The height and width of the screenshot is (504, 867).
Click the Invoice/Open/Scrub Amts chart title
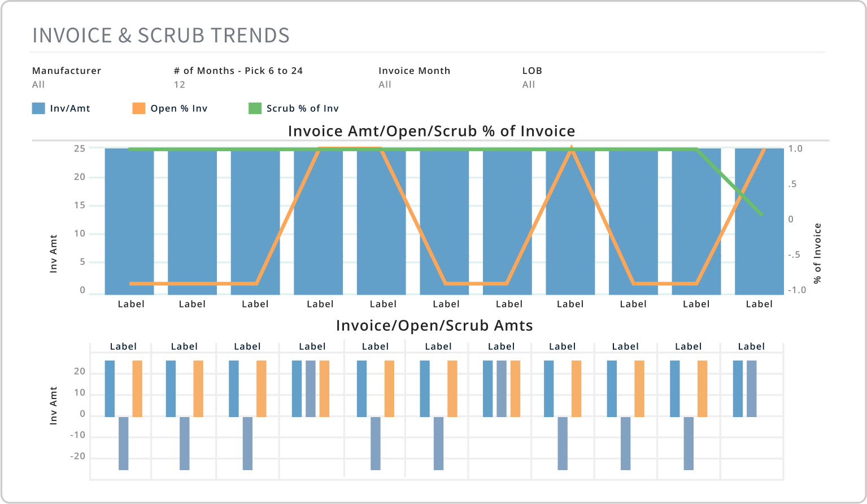tap(434, 326)
